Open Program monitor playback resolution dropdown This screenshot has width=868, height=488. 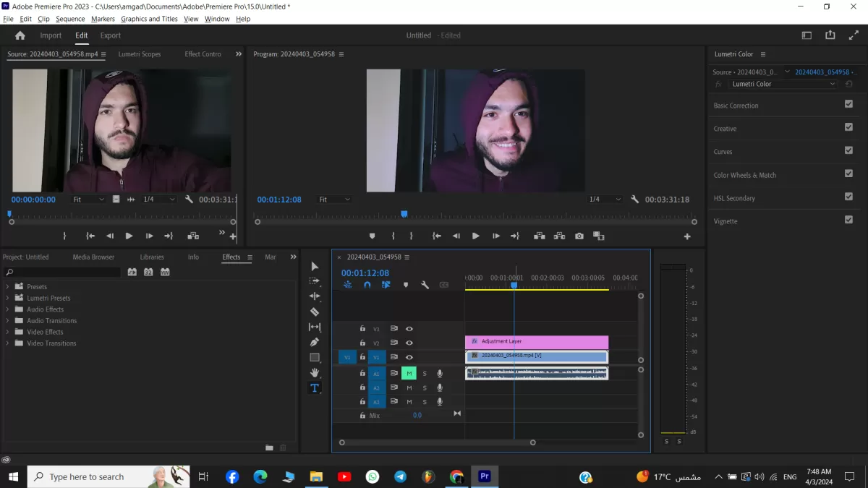coord(605,200)
